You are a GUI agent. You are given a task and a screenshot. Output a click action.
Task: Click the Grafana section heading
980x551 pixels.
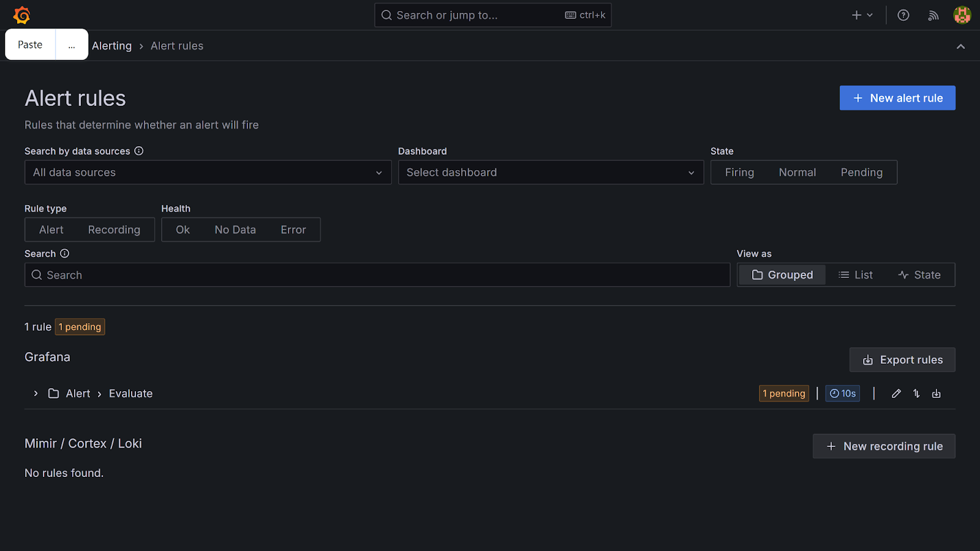point(47,357)
